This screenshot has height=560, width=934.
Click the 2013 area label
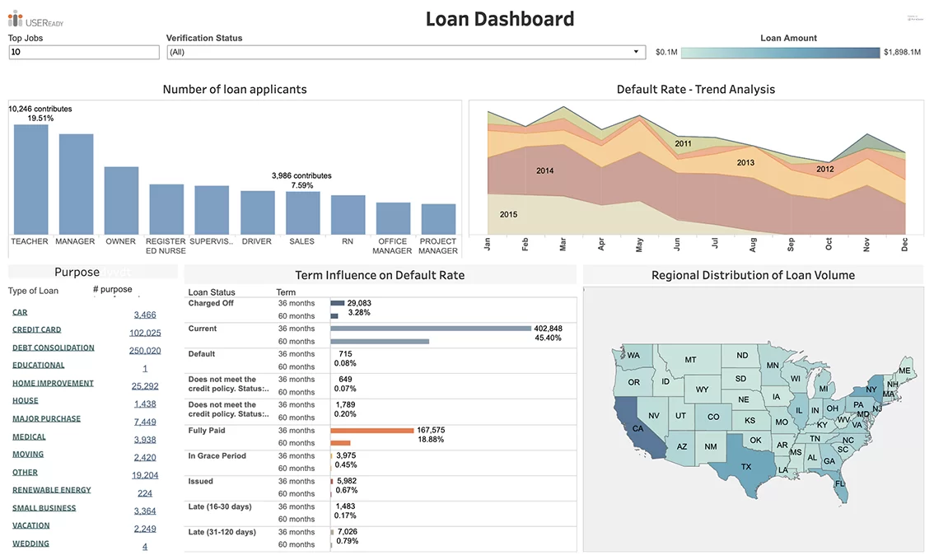click(745, 162)
